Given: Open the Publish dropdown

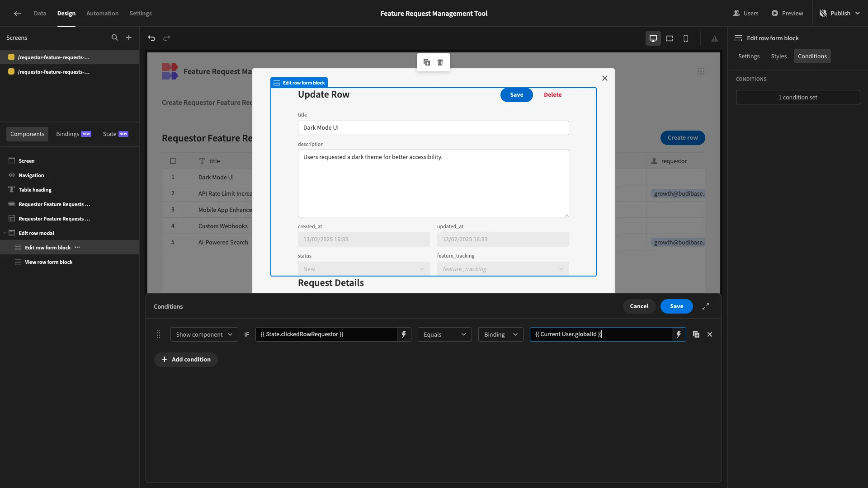Looking at the screenshot, I should [x=840, y=14].
